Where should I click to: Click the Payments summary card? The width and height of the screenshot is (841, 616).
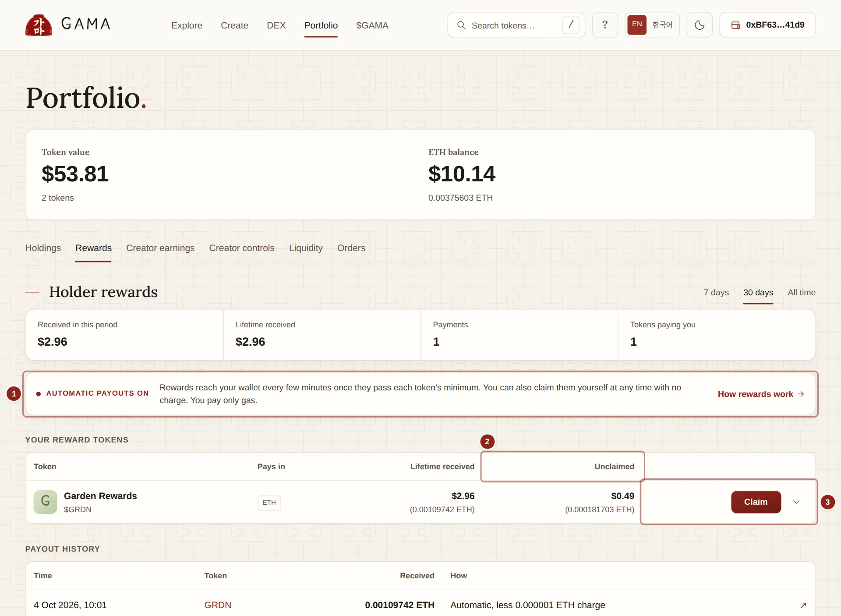coord(519,335)
